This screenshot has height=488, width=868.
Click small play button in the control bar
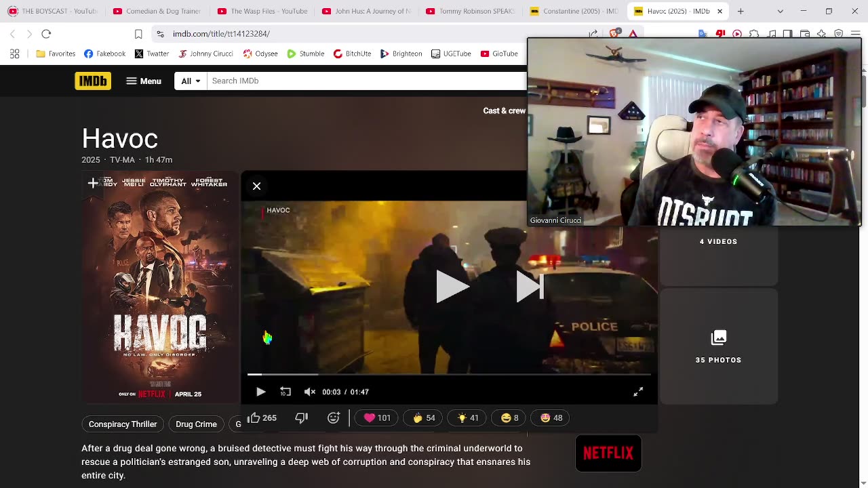coord(261,392)
